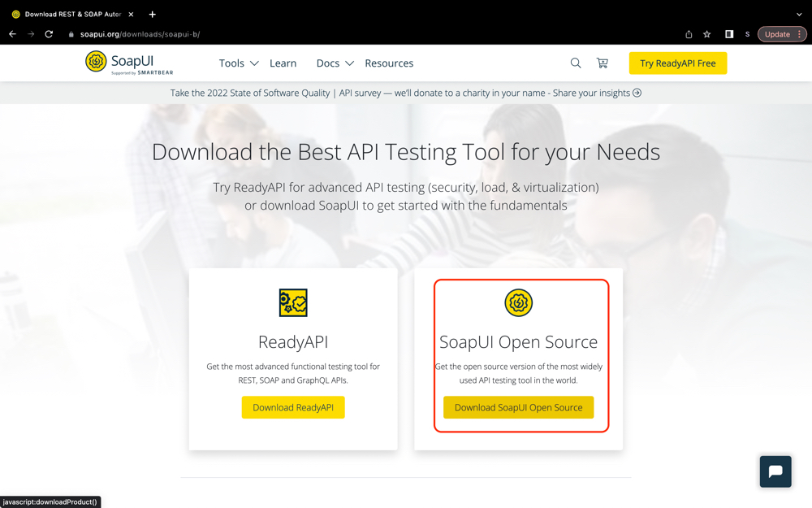Select the Learn menu item
812x508 pixels.
coord(283,63)
